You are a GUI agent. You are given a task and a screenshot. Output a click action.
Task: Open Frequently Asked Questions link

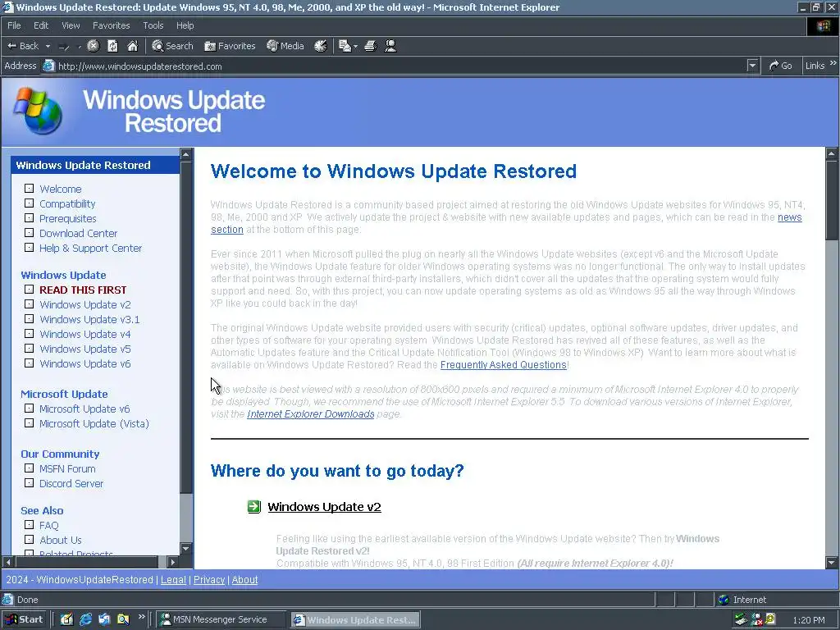(x=503, y=365)
